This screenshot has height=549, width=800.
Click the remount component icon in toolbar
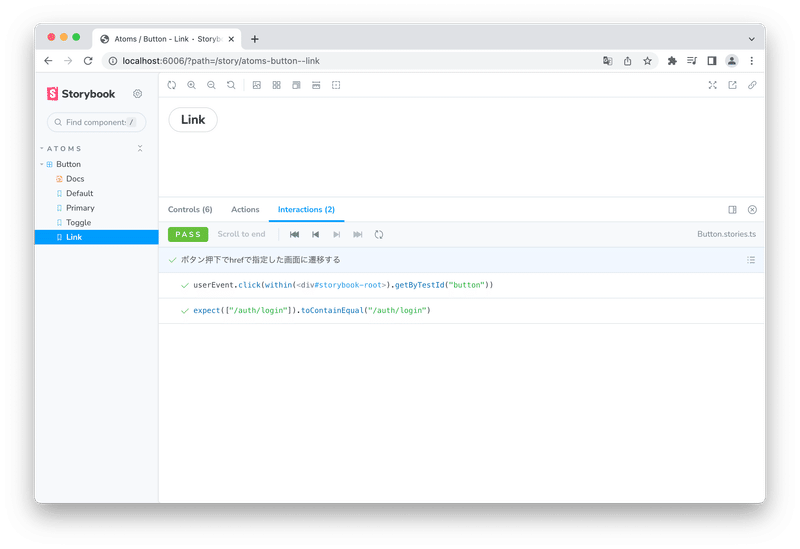[171, 85]
